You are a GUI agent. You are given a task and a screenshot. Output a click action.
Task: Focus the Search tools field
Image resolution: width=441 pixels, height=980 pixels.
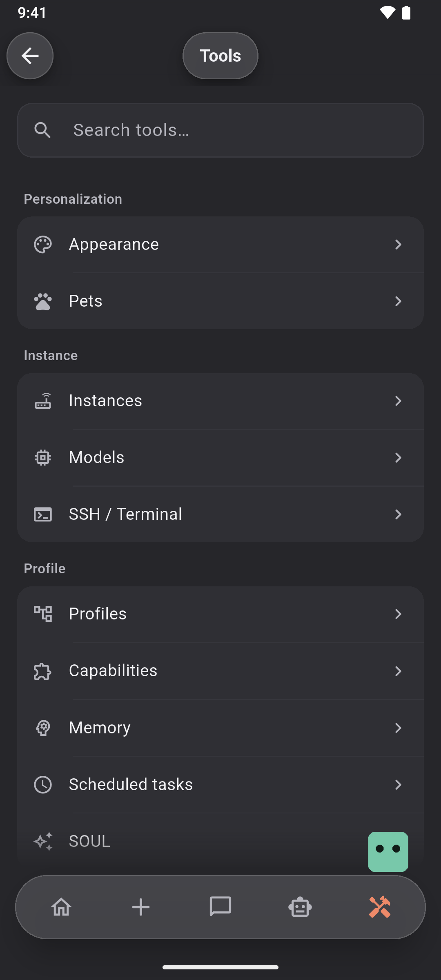click(220, 130)
